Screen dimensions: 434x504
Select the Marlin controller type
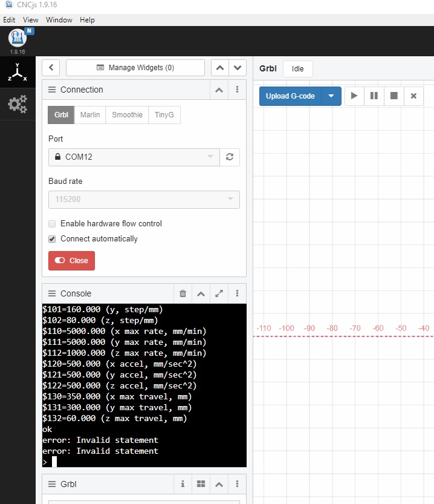tap(90, 115)
